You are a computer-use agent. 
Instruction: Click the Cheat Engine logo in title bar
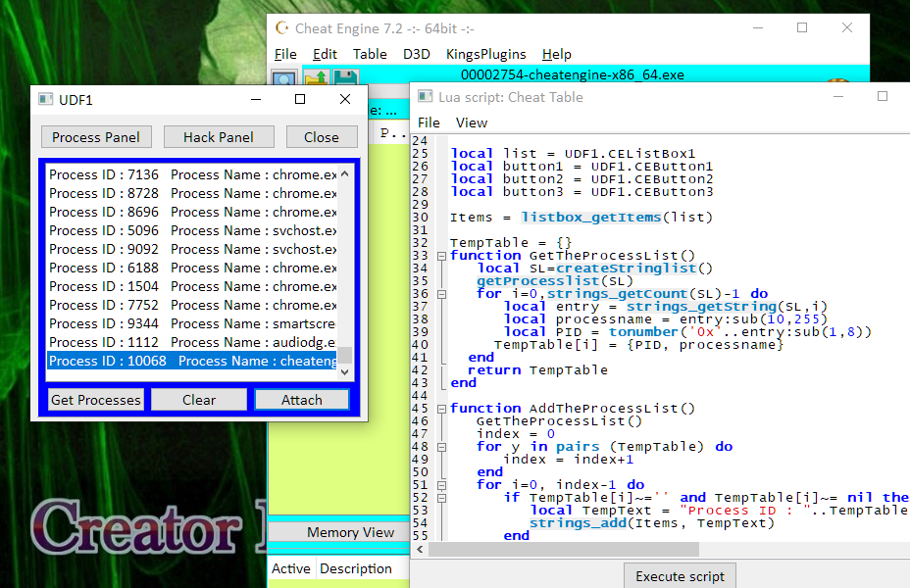coord(281,28)
